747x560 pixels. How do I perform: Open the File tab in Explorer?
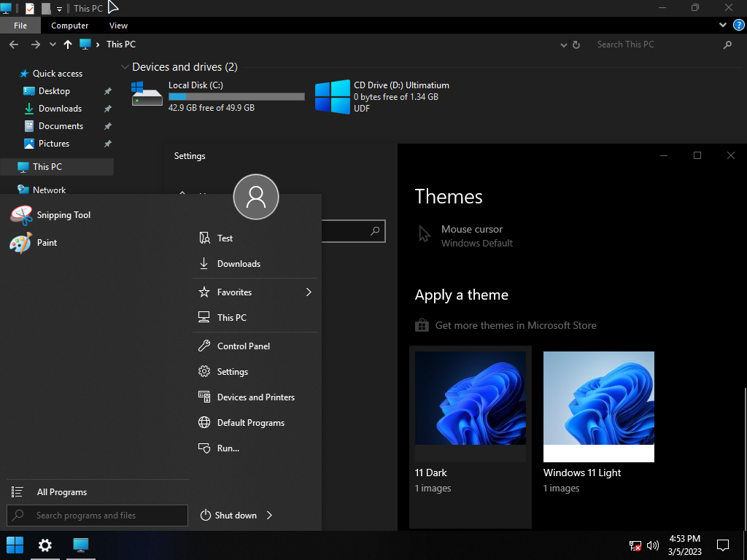pyautogui.click(x=20, y=26)
